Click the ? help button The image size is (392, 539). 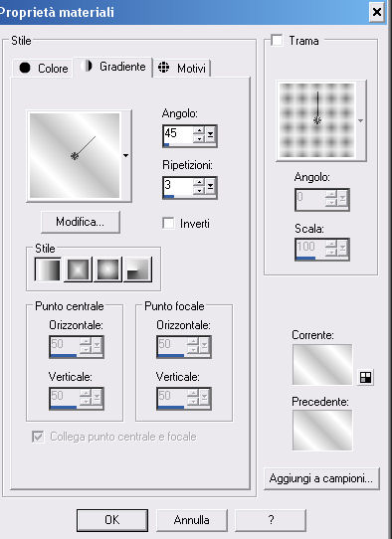point(271,520)
